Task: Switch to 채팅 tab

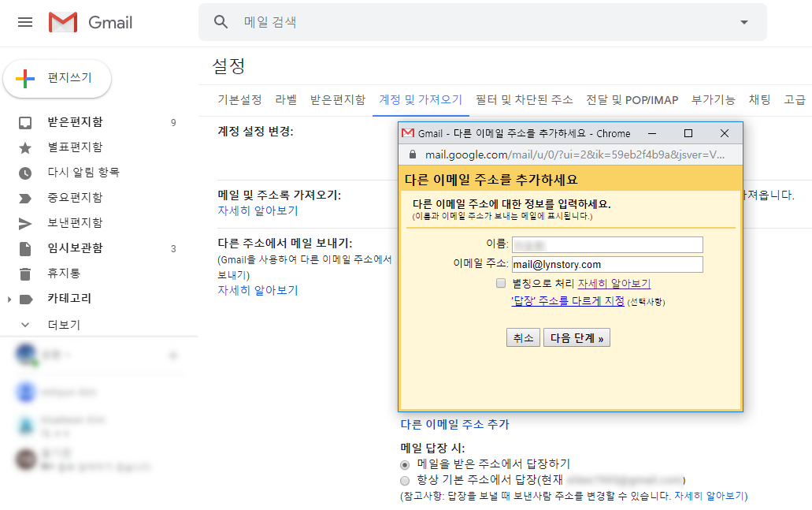Action: tap(760, 99)
